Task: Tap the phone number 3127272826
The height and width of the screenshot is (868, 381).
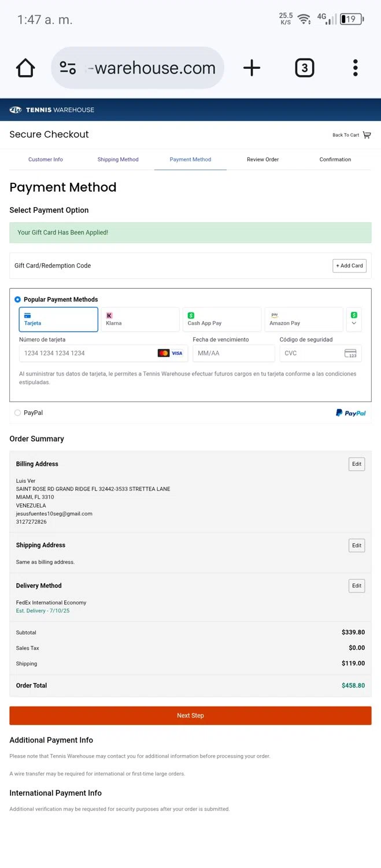Action: click(x=31, y=521)
